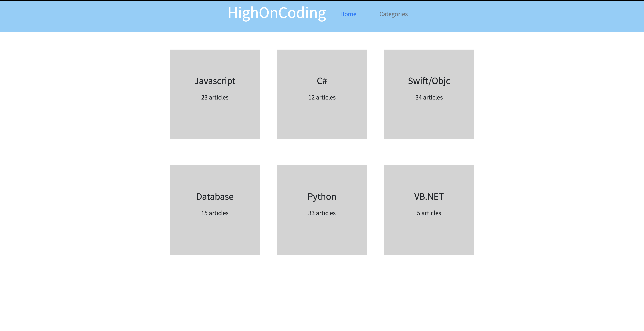The width and height of the screenshot is (644, 331).
Task: Click the Python heading text
Action: (x=322, y=197)
